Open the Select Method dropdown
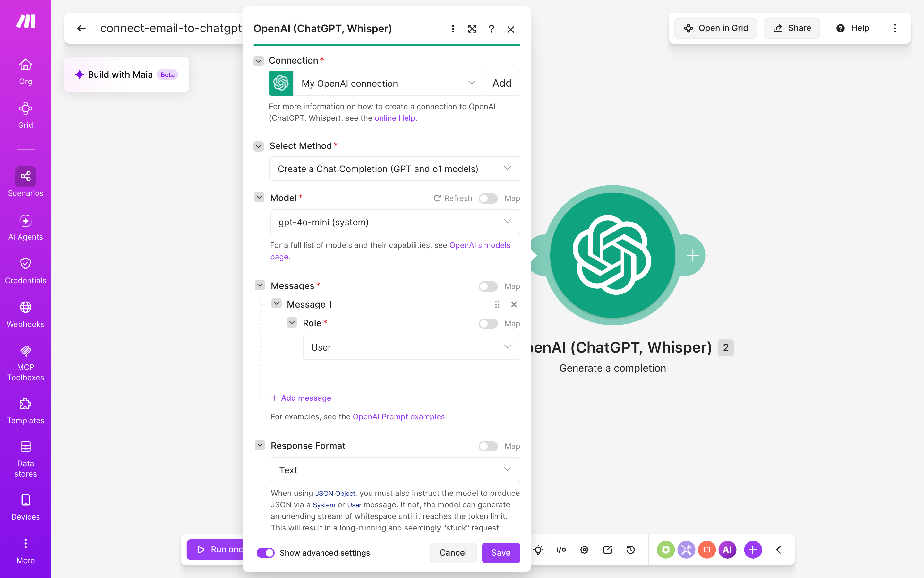Screen dimensions: 924x578 tap(395, 169)
